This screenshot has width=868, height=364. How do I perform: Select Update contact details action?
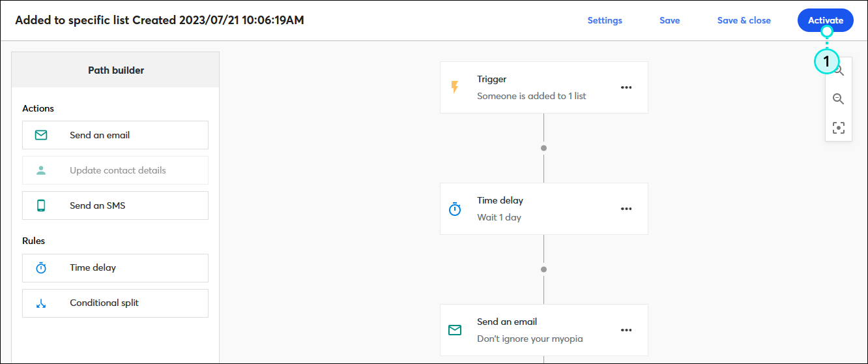click(x=115, y=170)
